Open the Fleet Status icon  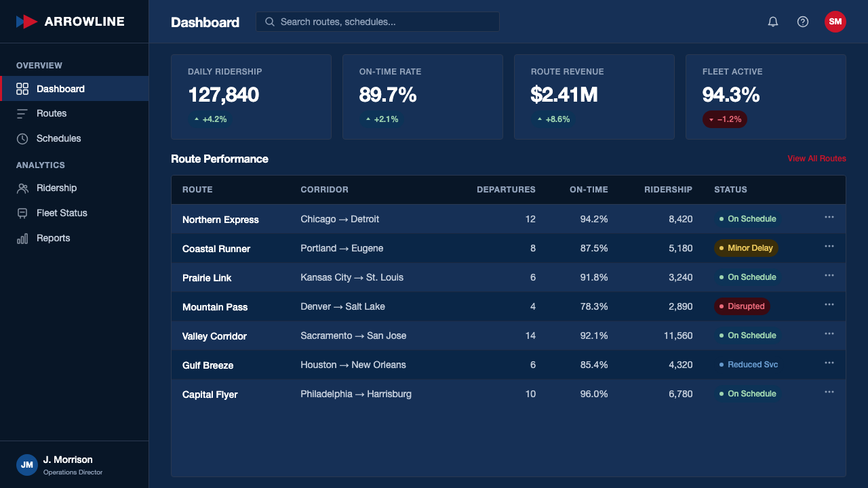(22, 213)
